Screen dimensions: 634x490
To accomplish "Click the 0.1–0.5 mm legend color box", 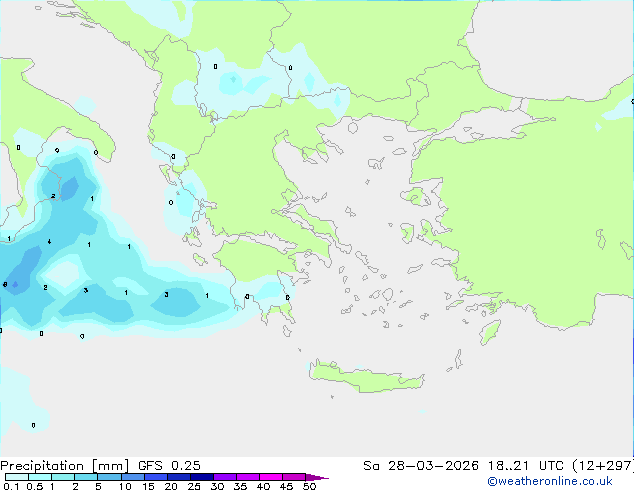I will click(17, 477).
